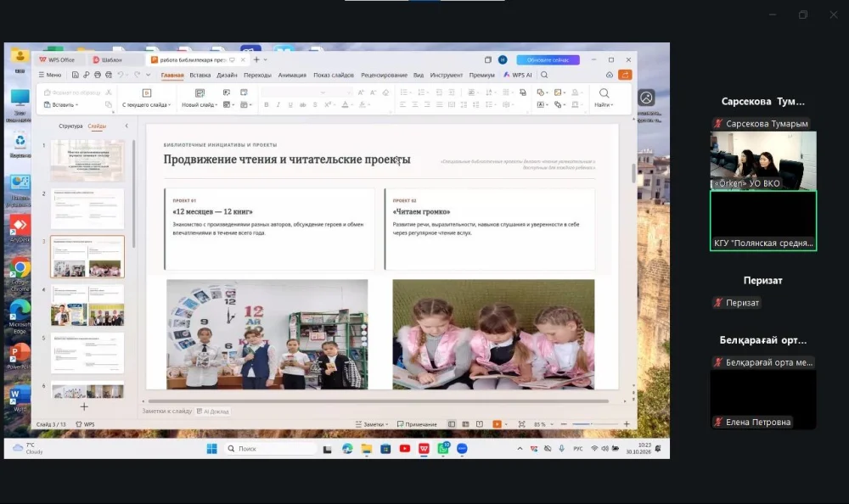The height and width of the screenshot is (504, 849).
Task: Click the New Slide icon above 'Новый слайд'
Action: [200, 93]
